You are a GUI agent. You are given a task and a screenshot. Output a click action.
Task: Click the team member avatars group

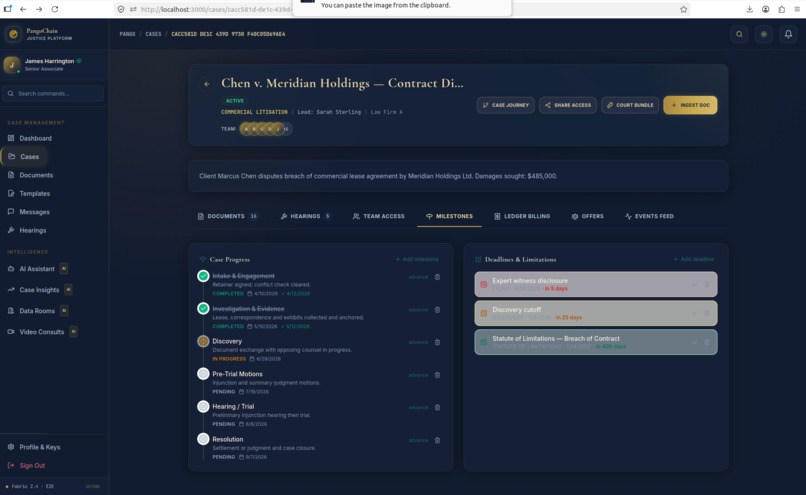point(266,129)
